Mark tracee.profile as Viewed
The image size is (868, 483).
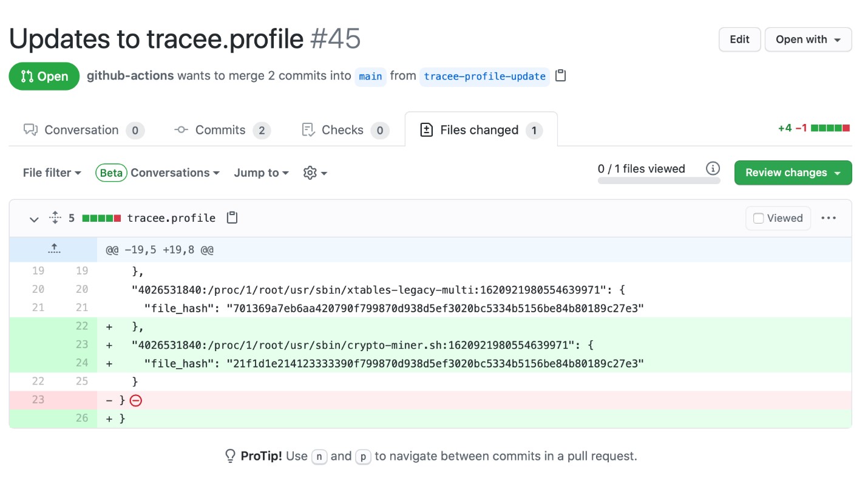778,218
